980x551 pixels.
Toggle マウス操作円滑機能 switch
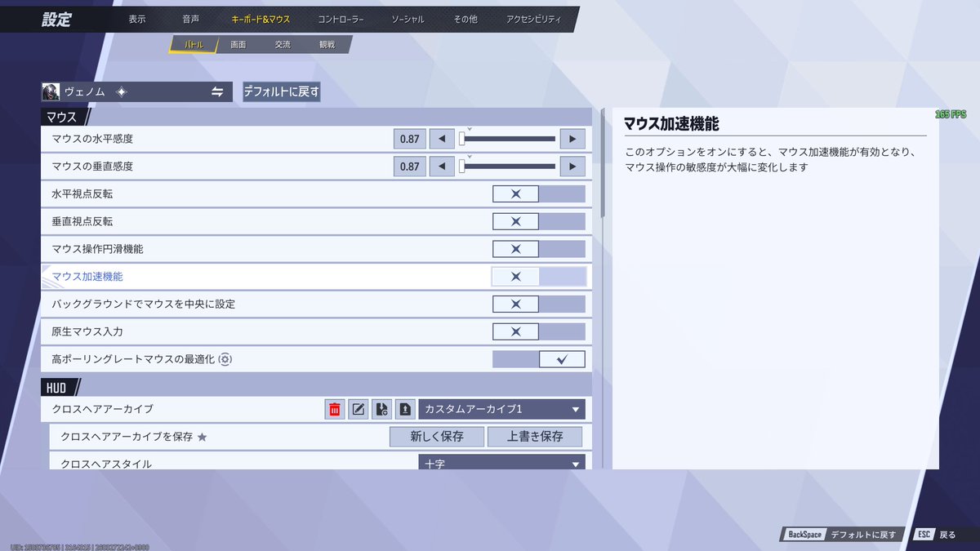point(539,249)
